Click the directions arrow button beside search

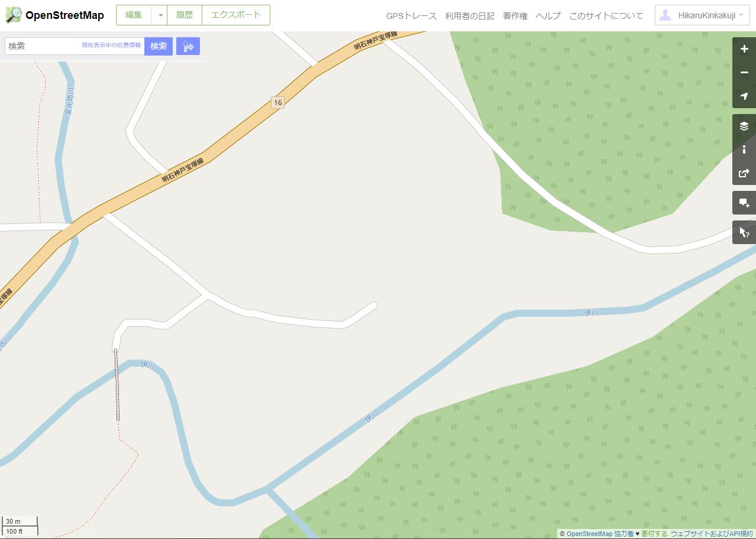tap(188, 46)
